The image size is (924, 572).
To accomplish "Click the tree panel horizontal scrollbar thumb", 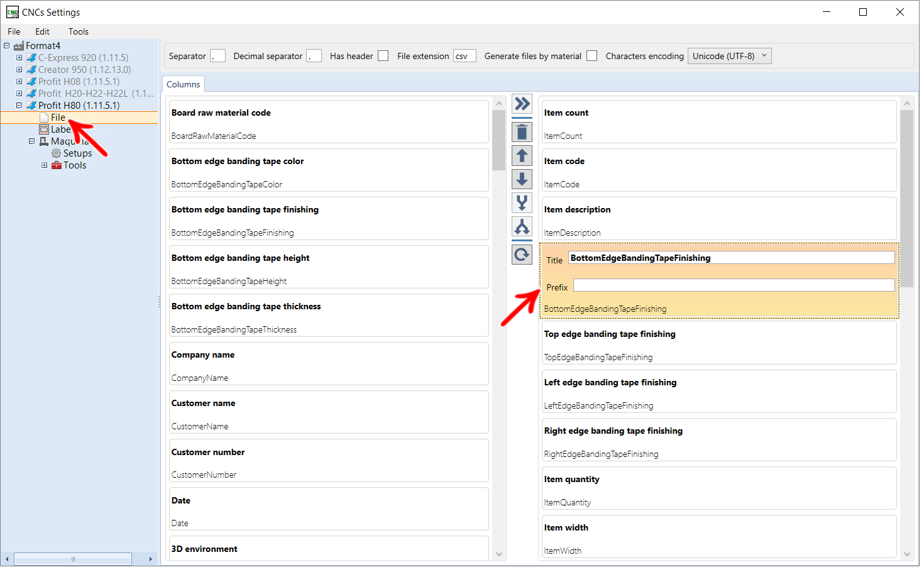I will point(73,559).
